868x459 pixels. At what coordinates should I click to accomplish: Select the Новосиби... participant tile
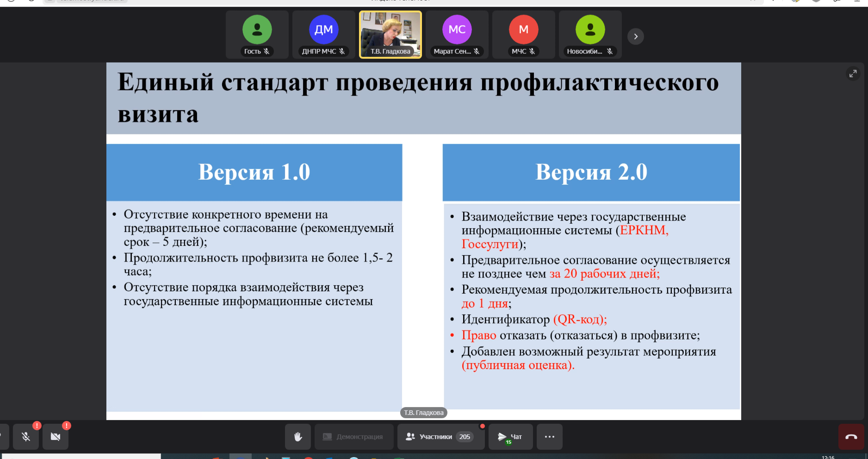590,35
